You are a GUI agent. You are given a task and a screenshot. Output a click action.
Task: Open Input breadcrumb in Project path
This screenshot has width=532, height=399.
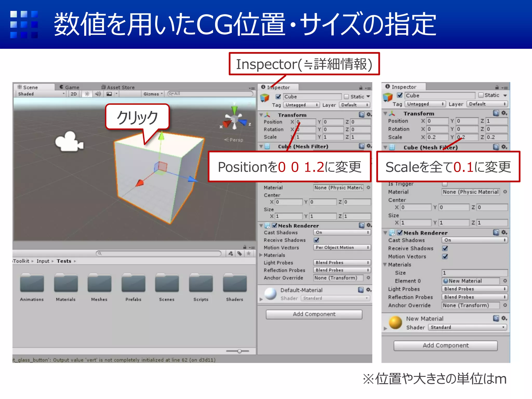pyautogui.click(x=43, y=261)
